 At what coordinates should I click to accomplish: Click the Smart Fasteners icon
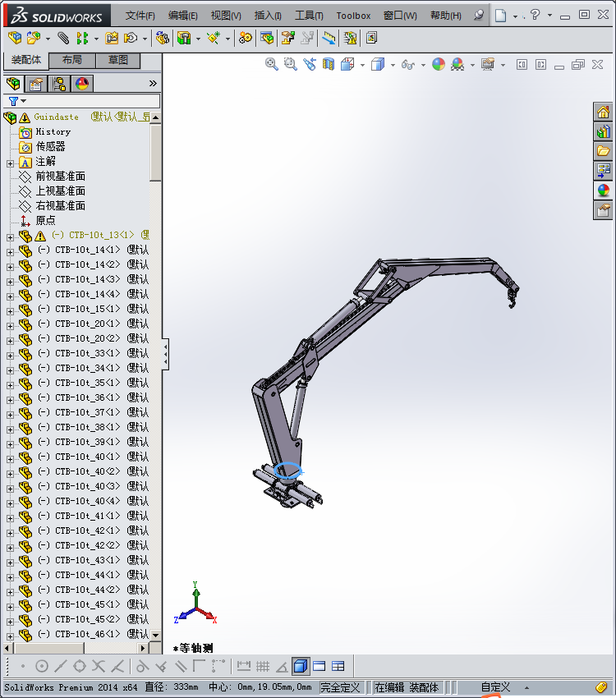(x=112, y=38)
